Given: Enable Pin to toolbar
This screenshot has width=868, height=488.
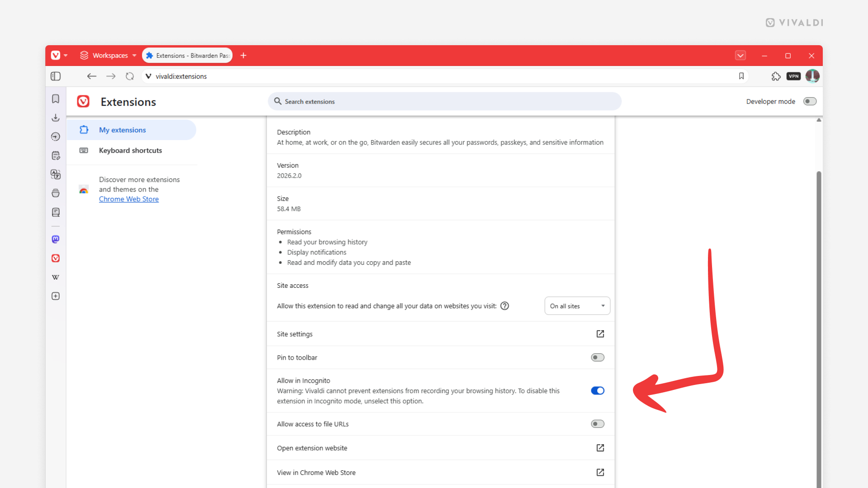Looking at the screenshot, I should tap(597, 357).
